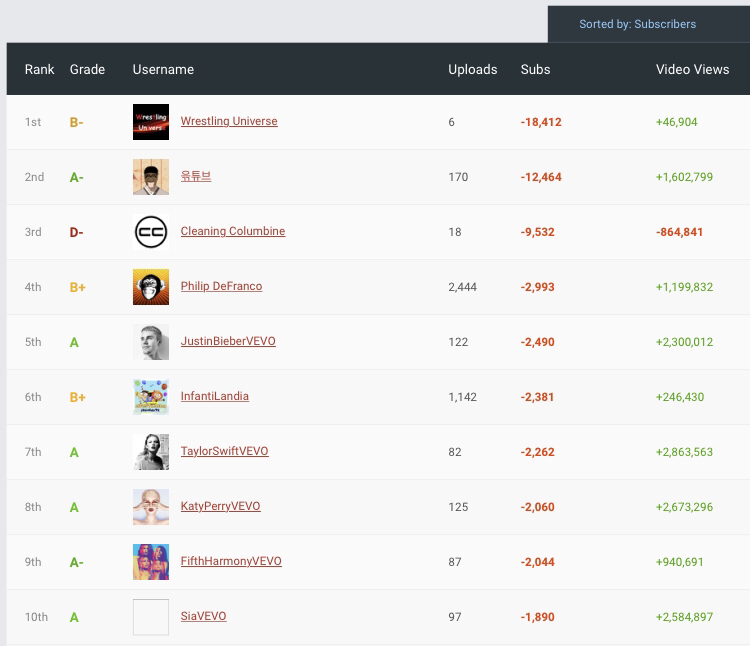
Task: Click the Uploads column header
Action: [x=473, y=69]
